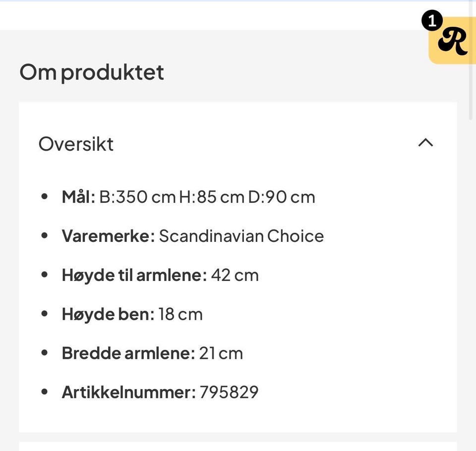Click the black notification count badge
This screenshot has width=476, height=451.
[x=432, y=21]
